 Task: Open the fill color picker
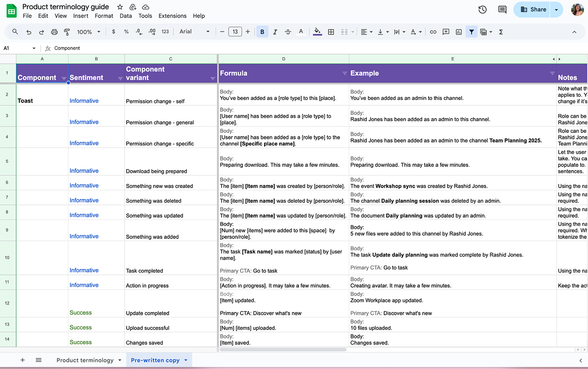point(318,31)
